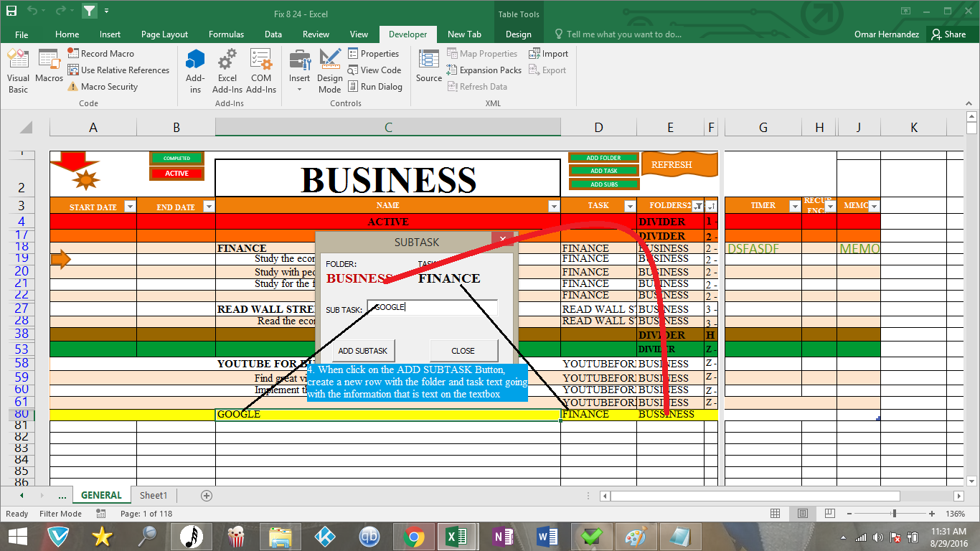This screenshot has width=980, height=551.
Task: Click the ADD SUBTASK button
Action: (363, 351)
